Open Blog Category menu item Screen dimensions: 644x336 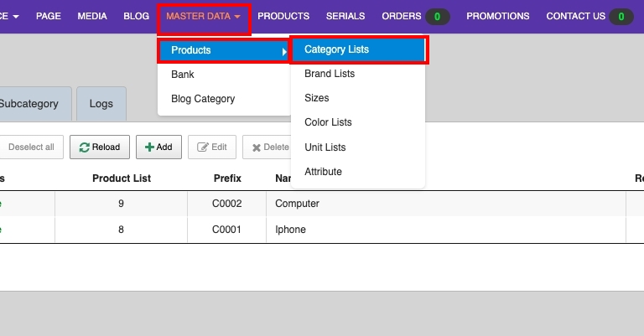(203, 99)
